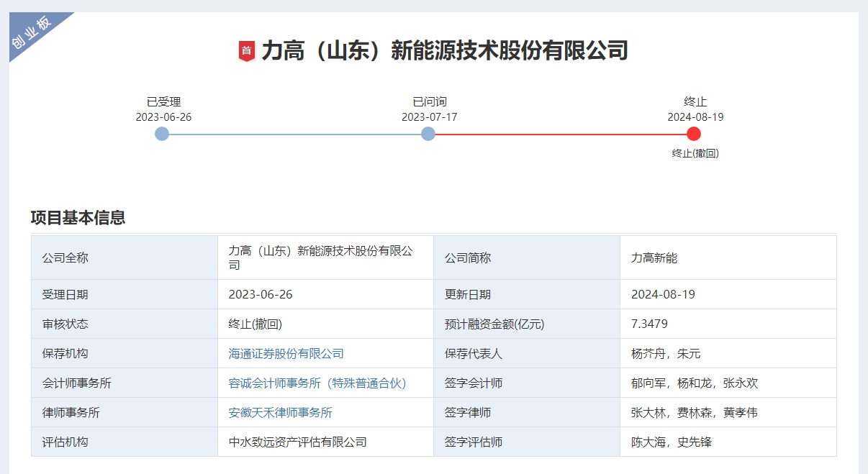Click the 2024-08-19 date above timeline

pos(695,117)
